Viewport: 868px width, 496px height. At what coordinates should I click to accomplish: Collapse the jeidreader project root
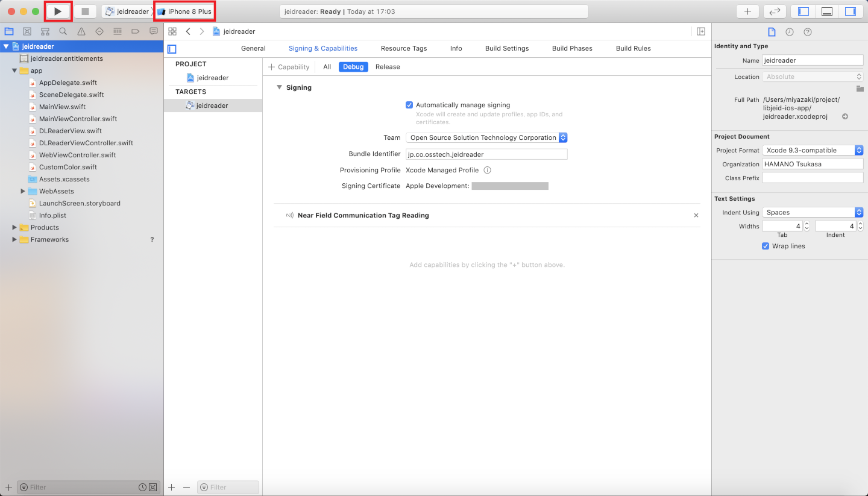[6, 46]
